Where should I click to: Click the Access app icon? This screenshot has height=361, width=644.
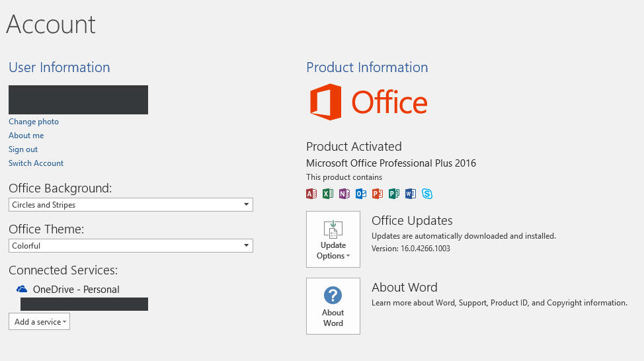[311, 194]
